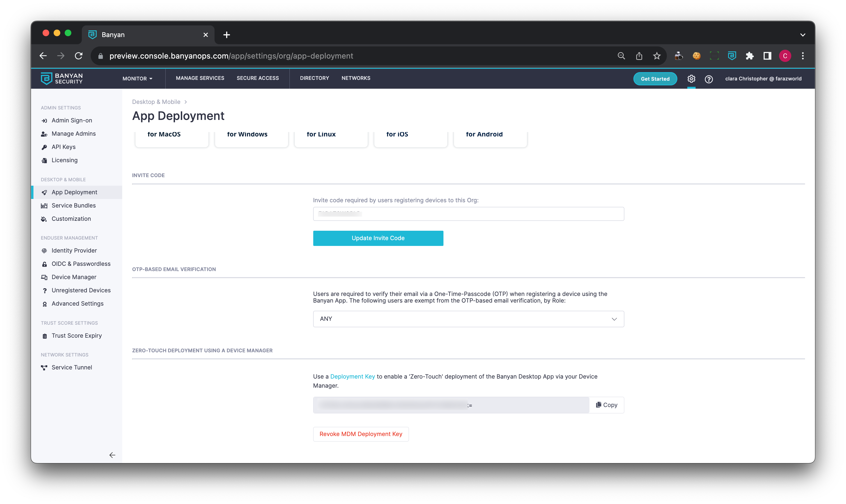Click the Banyan Security logo
The height and width of the screenshot is (504, 846).
coord(61,78)
